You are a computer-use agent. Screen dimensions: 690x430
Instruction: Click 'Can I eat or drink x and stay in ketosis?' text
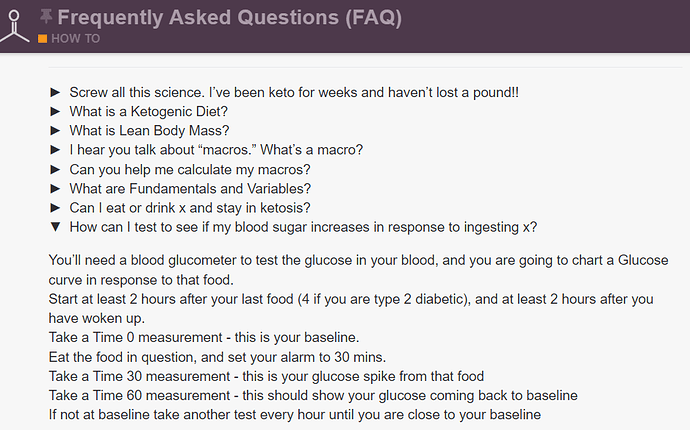click(190, 208)
